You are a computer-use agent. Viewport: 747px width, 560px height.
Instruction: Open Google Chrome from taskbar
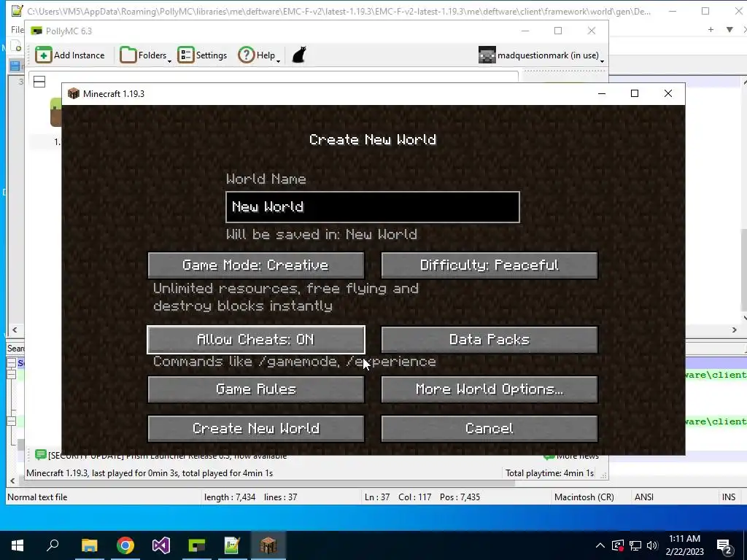125,545
